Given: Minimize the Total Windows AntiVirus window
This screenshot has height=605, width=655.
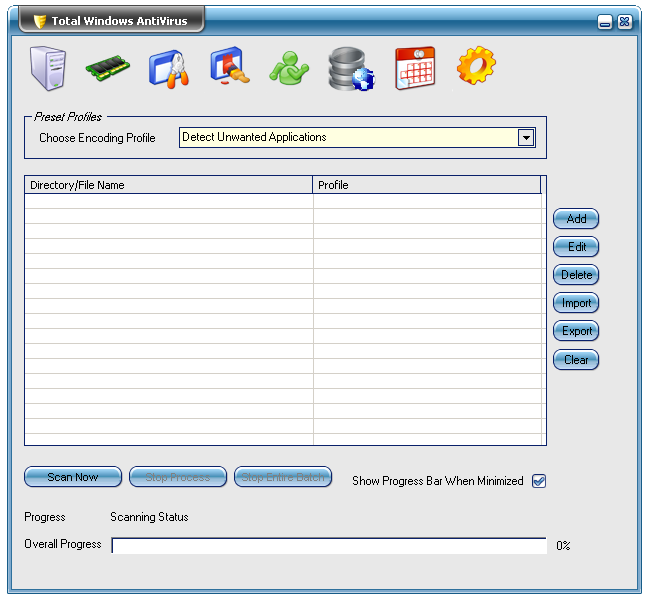Looking at the screenshot, I should (604, 22).
